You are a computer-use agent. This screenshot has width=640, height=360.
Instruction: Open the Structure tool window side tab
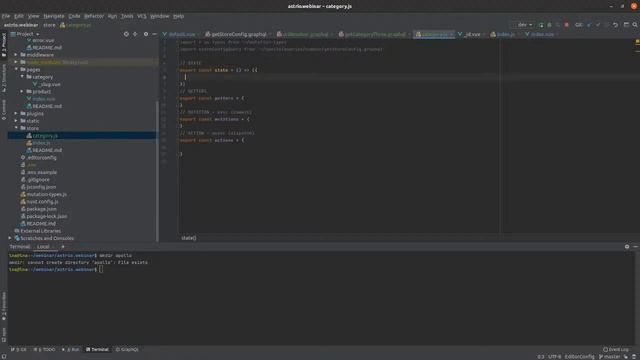pyautogui.click(x=4, y=78)
